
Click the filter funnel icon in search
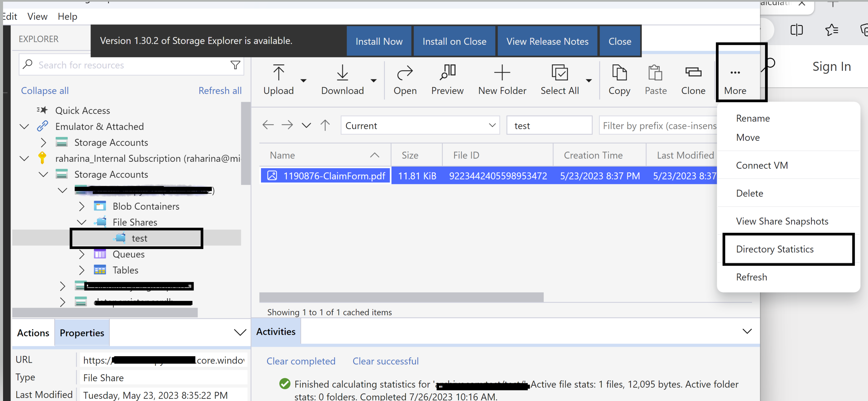235,65
